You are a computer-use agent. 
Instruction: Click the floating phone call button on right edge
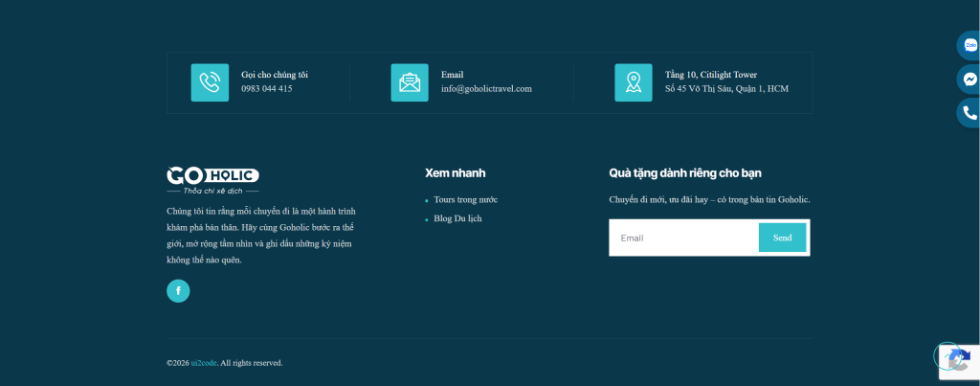coord(969,113)
